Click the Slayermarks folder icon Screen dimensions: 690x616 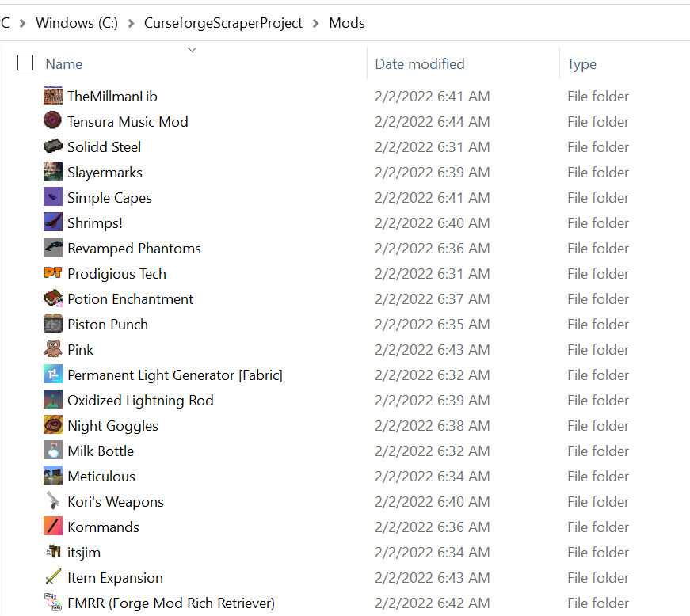click(53, 172)
